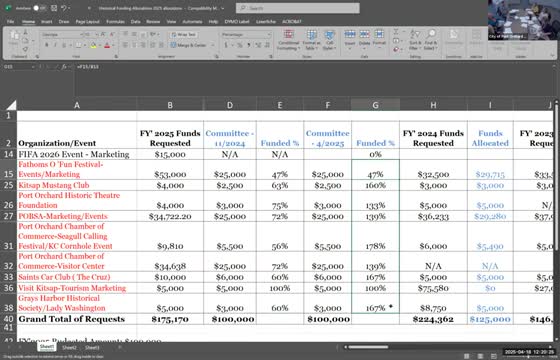Click the Undo arrow icon
Image resolution: width=560 pixels, height=360 pixels.
click(x=64, y=8)
